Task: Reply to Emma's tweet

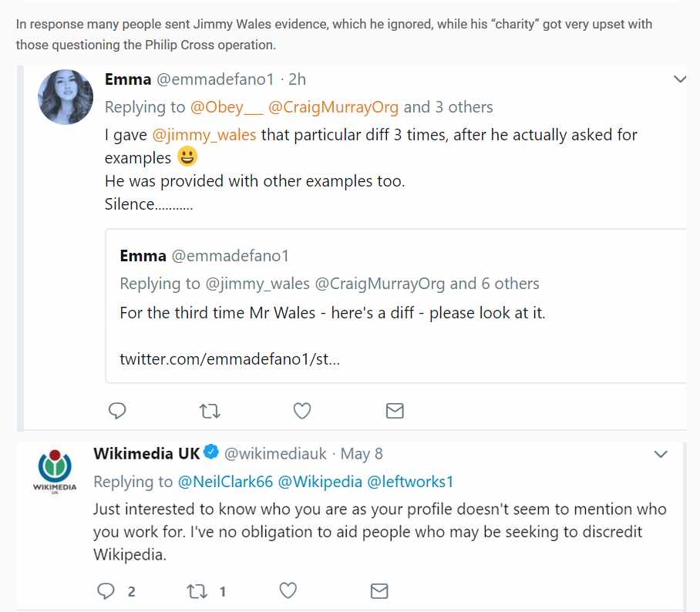Action: click(x=117, y=411)
